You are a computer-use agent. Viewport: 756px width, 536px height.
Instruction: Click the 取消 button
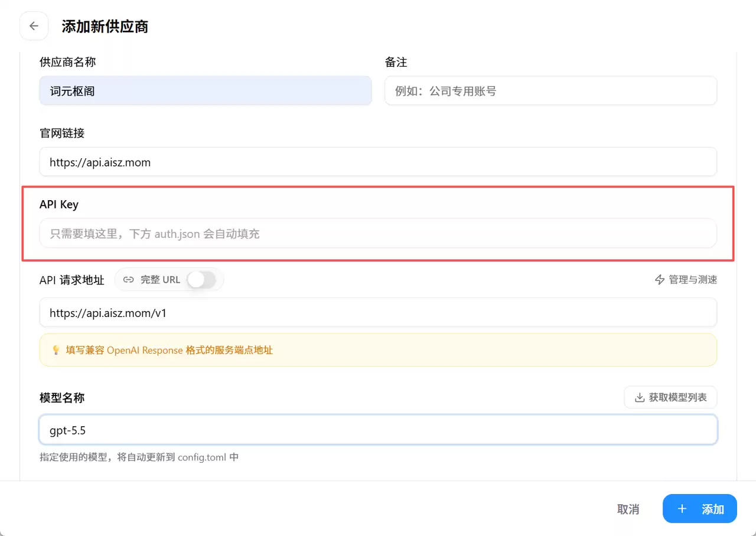(628, 509)
